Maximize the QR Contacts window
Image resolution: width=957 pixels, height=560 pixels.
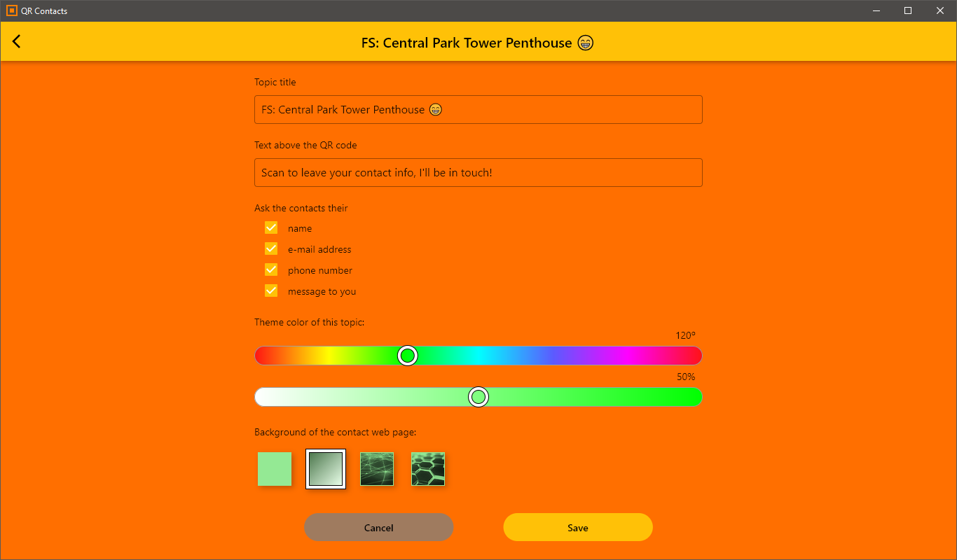pos(908,10)
